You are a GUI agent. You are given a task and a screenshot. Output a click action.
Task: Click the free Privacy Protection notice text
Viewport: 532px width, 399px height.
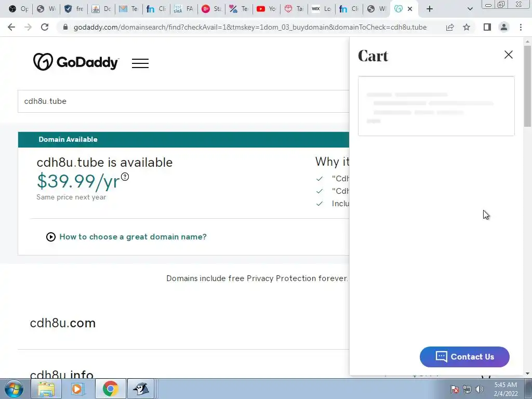[x=257, y=278]
